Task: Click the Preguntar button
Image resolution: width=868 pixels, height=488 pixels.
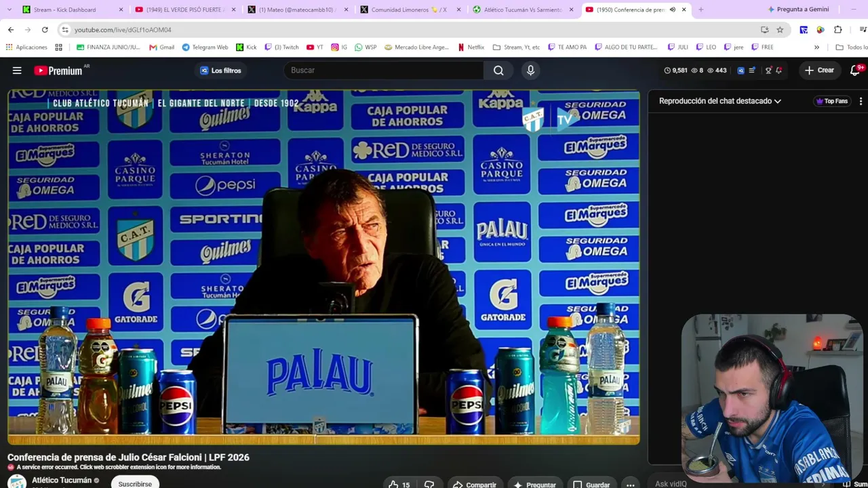Action: tap(534, 484)
